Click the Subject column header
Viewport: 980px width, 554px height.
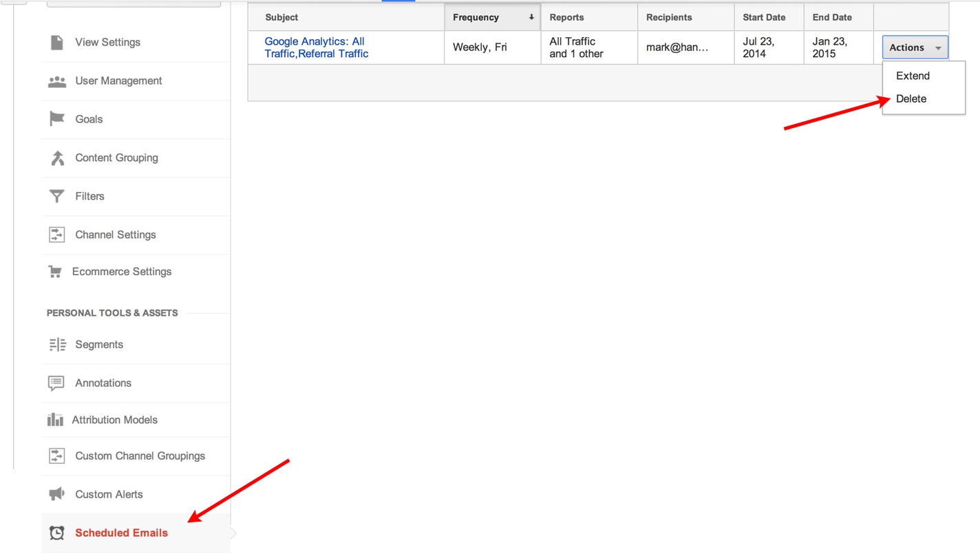[x=281, y=17]
